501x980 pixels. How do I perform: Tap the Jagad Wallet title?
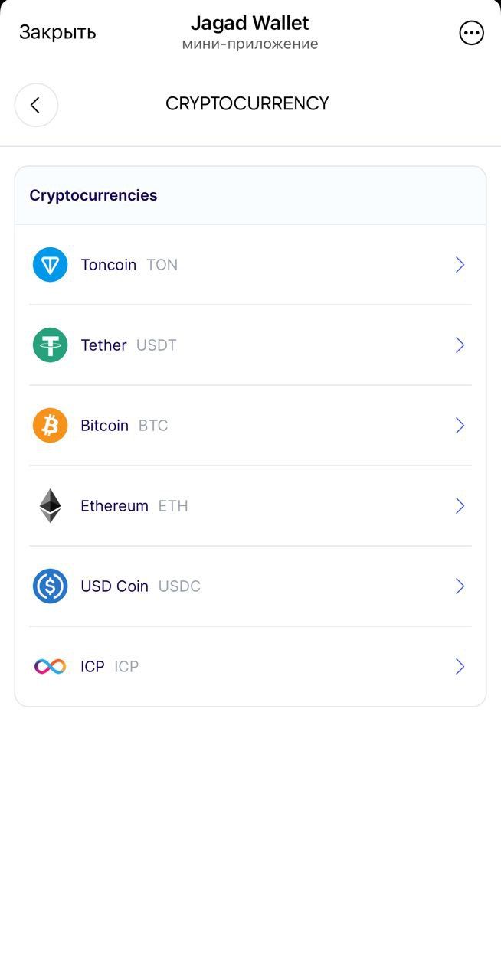(249, 23)
